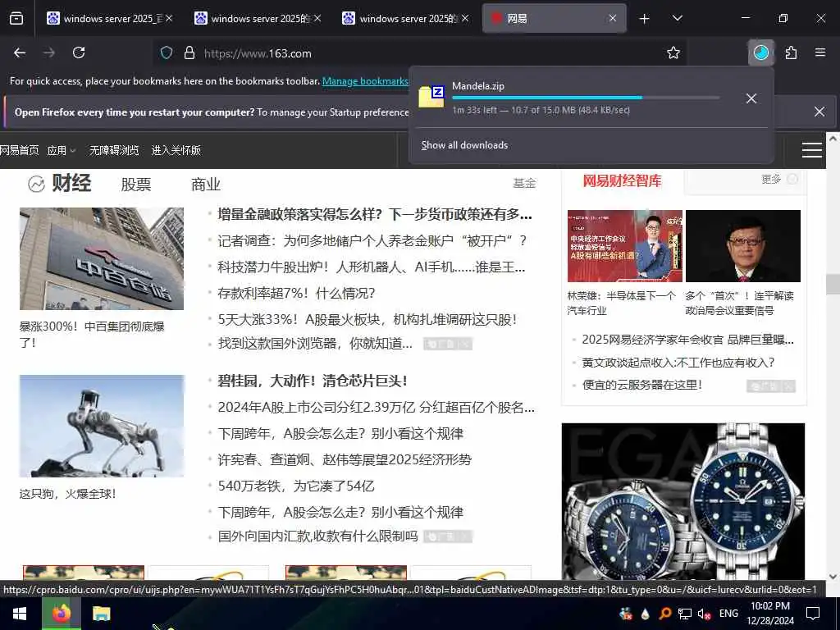Click the download progress bar
840x630 pixels.
point(586,98)
